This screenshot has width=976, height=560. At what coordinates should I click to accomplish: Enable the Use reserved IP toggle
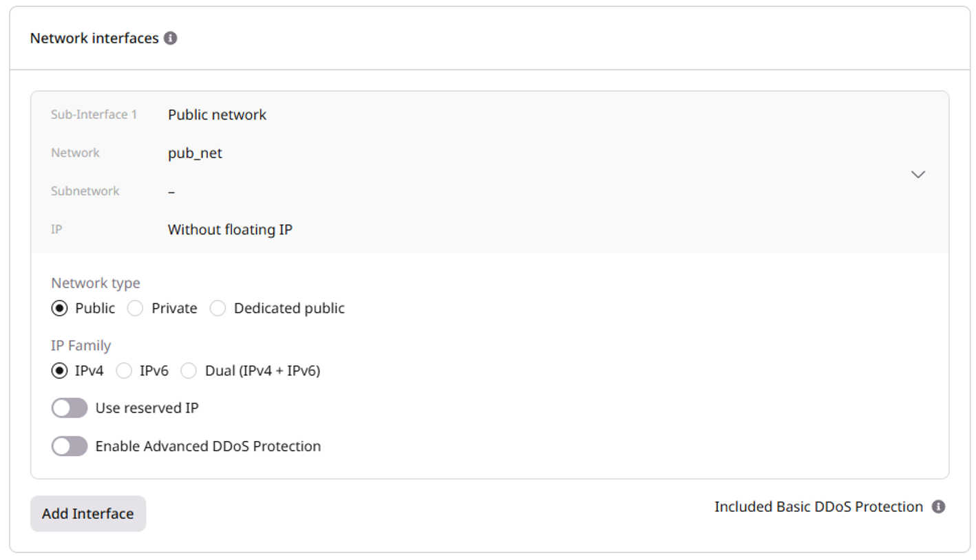[69, 408]
